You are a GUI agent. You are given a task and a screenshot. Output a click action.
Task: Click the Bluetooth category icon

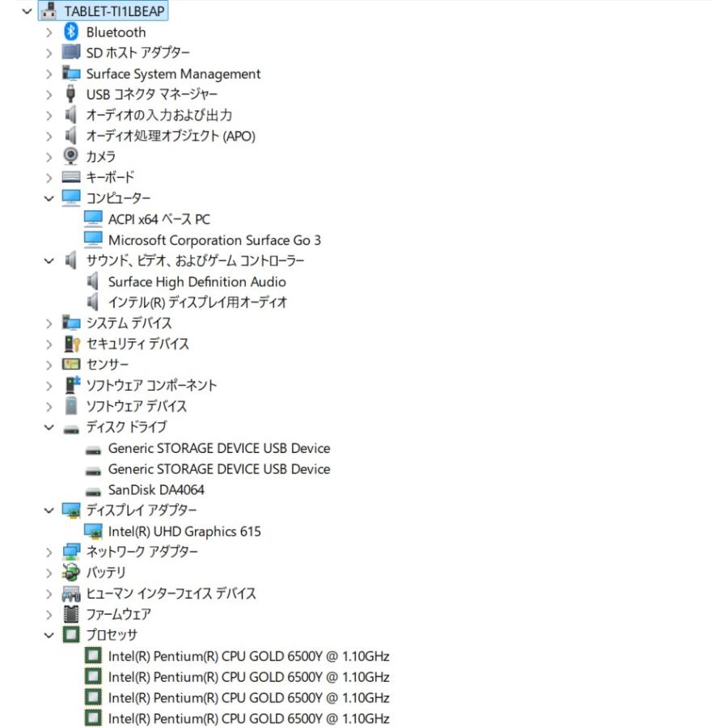[71, 32]
